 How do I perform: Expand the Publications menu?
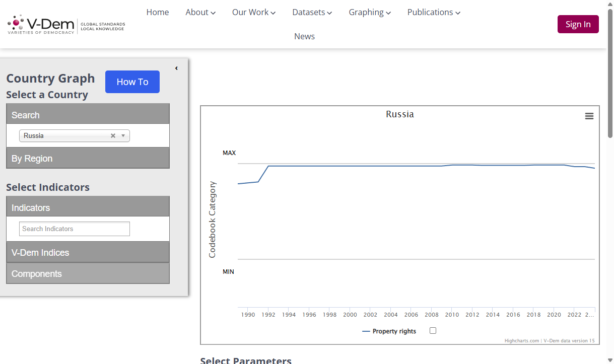coord(434,12)
